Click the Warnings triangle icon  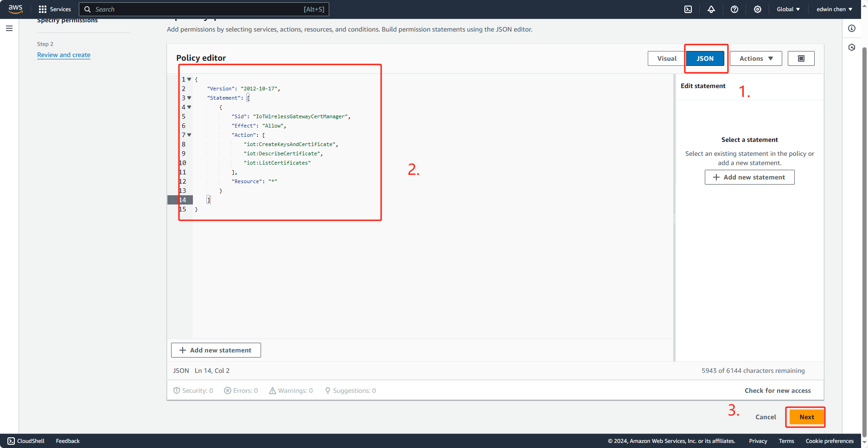tap(273, 390)
